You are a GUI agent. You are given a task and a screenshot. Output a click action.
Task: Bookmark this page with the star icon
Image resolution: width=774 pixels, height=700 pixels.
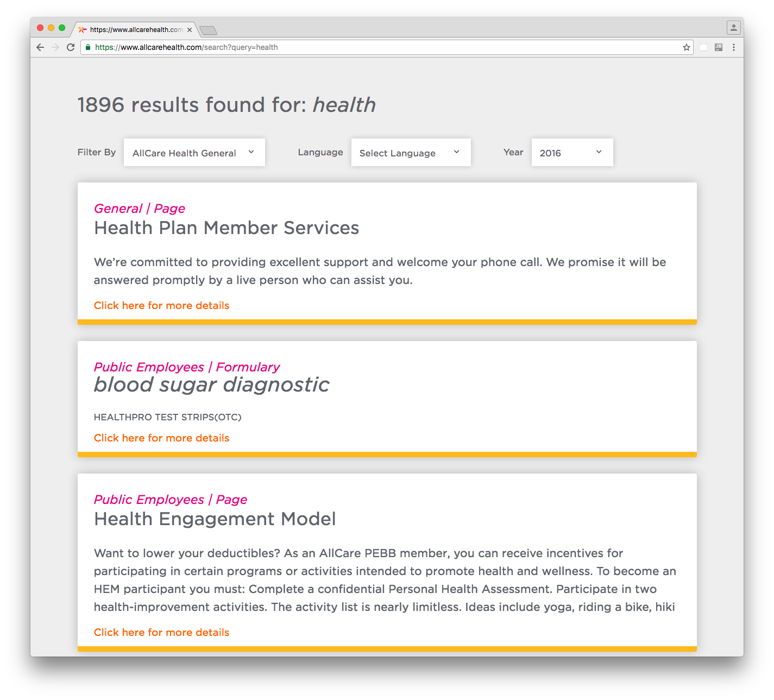pyautogui.click(x=687, y=47)
